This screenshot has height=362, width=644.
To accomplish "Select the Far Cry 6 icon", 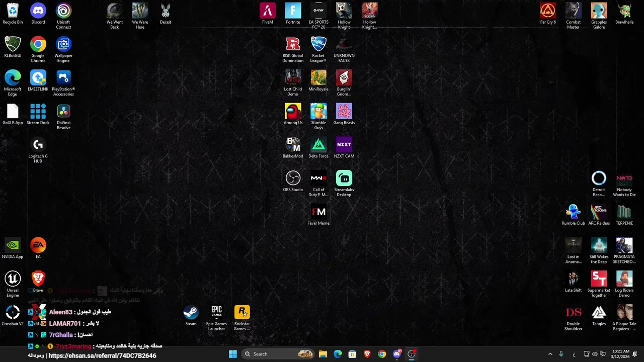I will coord(548,14).
